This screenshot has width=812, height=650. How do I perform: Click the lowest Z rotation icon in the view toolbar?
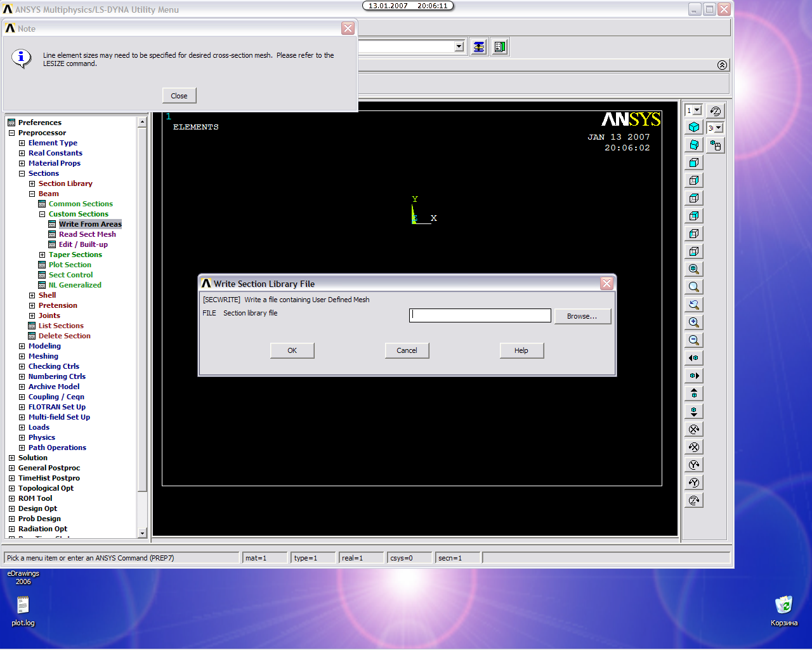click(x=694, y=500)
